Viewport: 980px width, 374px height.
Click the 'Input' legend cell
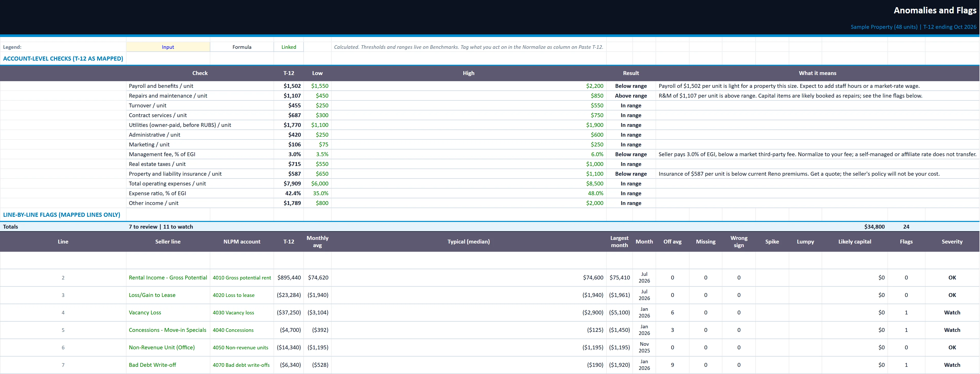click(x=168, y=47)
